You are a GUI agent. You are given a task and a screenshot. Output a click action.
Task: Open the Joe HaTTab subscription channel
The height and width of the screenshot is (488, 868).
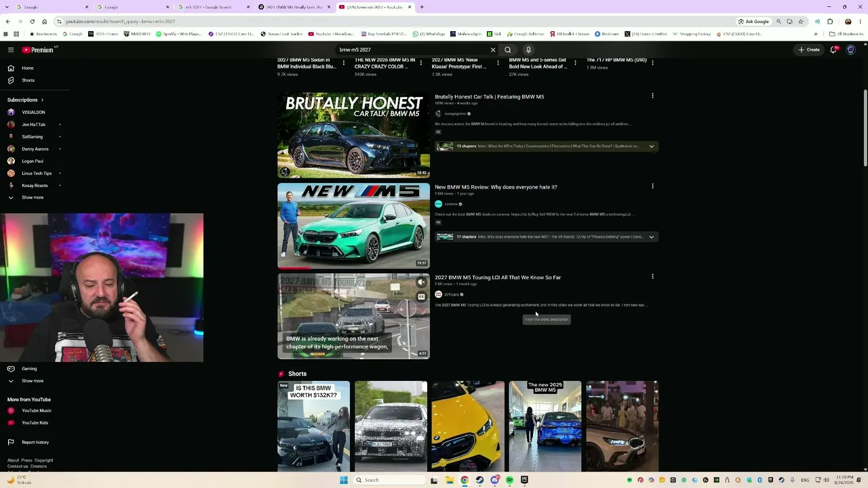tap(33, 124)
